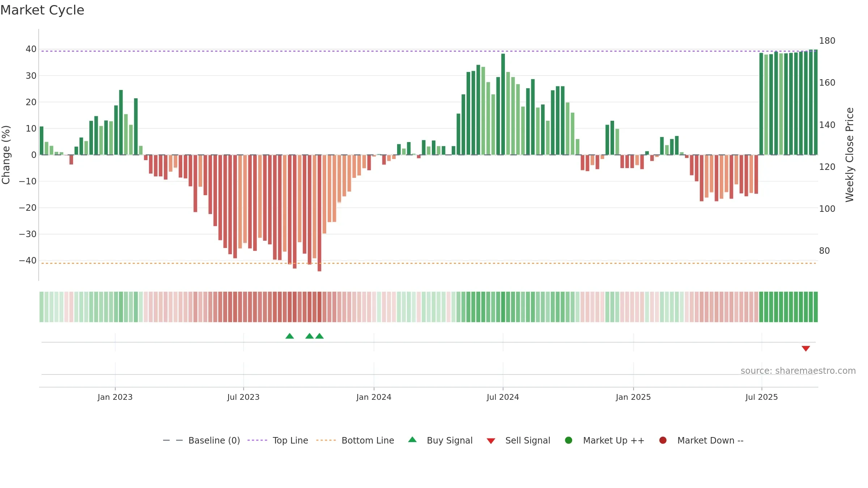The height and width of the screenshot is (488, 868).
Task: Click the Change (%) axis title
Action: 6,155
